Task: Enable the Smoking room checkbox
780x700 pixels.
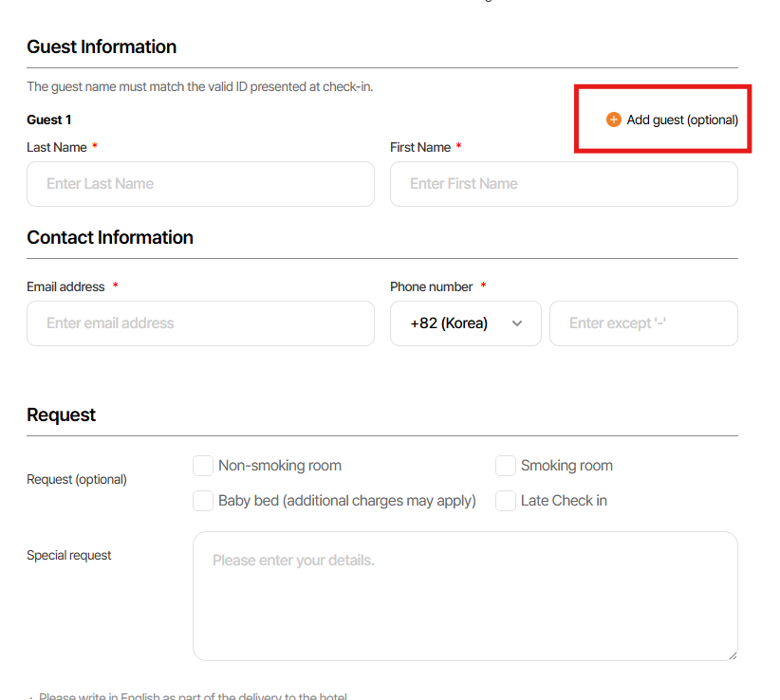Action: [506, 466]
